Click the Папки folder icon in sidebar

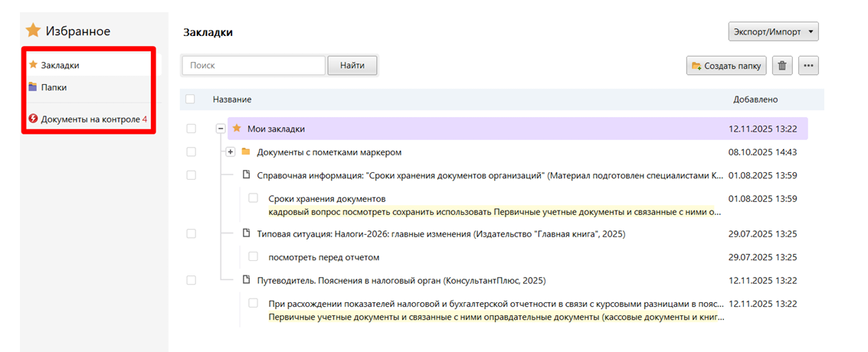[x=33, y=87]
